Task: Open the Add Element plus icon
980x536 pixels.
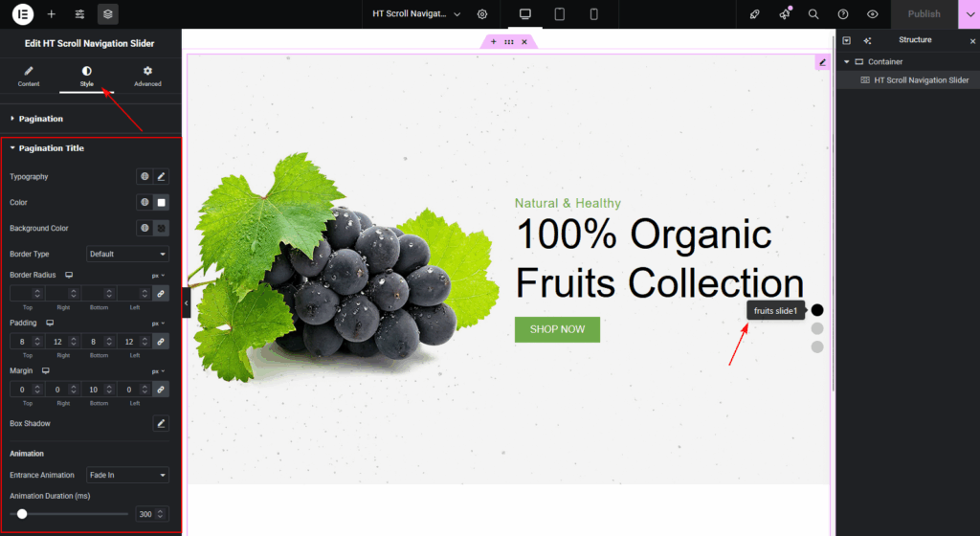Action: coord(52,13)
